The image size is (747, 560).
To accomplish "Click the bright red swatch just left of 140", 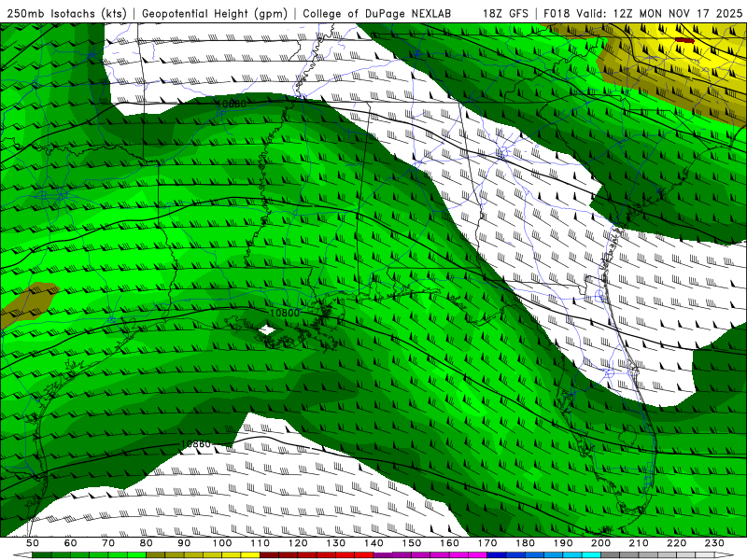I will coord(364,555).
